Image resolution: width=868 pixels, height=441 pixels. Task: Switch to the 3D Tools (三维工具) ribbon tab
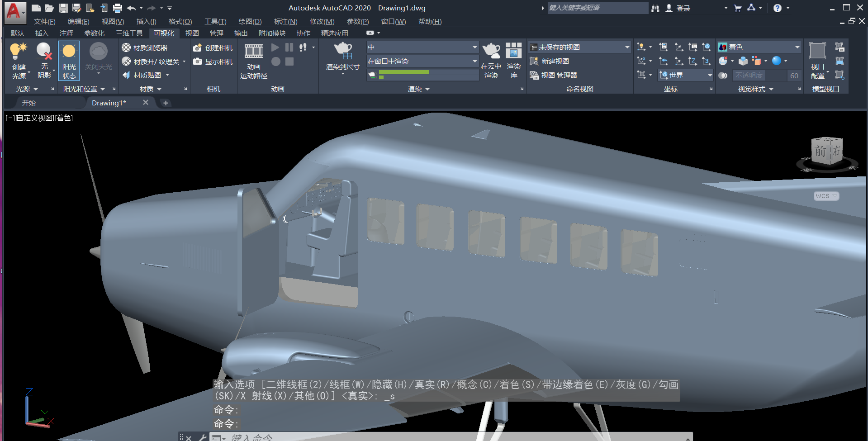coord(129,33)
